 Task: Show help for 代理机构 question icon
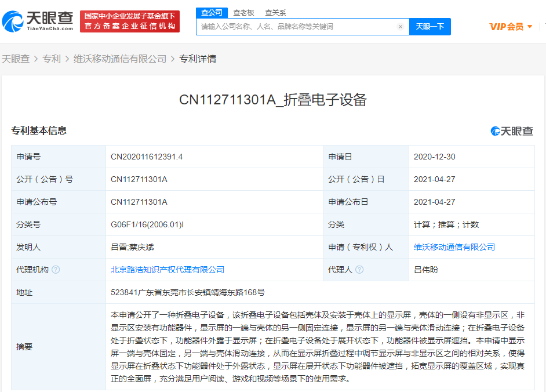click(x=56, y=270)
